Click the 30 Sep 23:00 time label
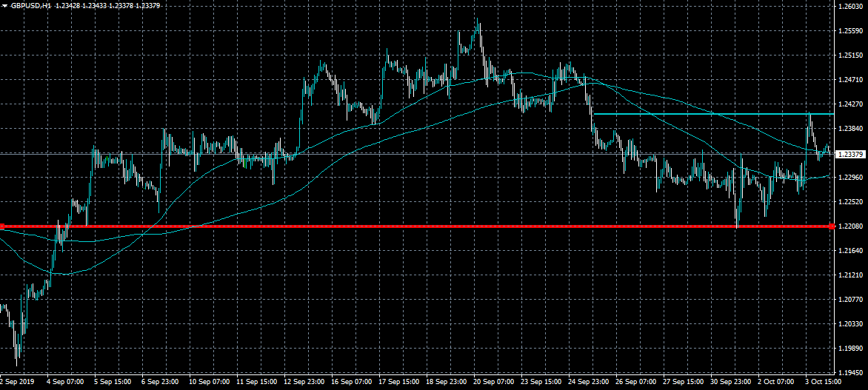 coord(732,383)
